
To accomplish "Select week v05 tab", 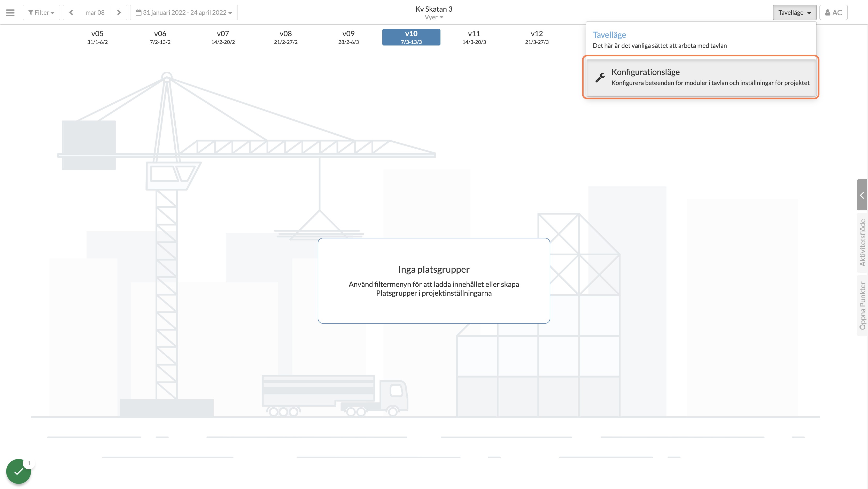I will pos(97,37).
